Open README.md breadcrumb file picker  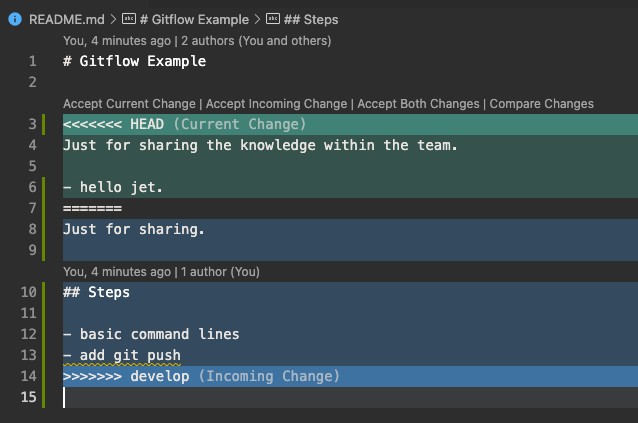(x=67, y=19)
